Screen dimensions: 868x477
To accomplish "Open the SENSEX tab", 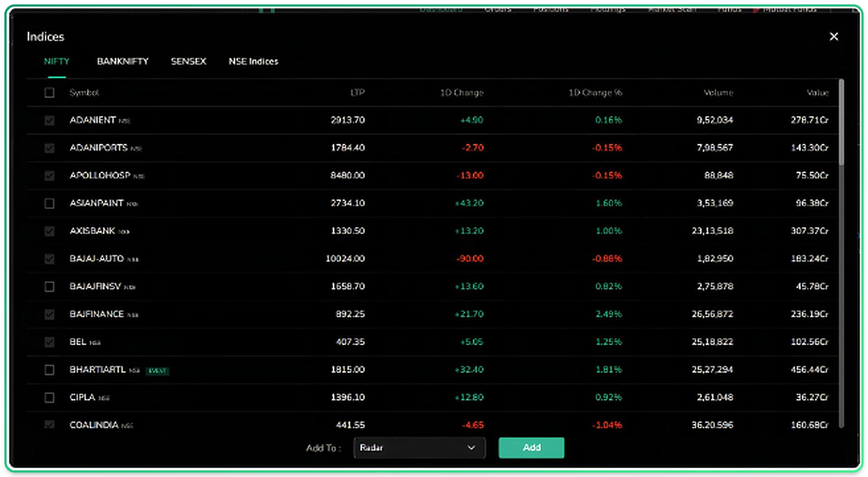I will [x=188, y=61].
